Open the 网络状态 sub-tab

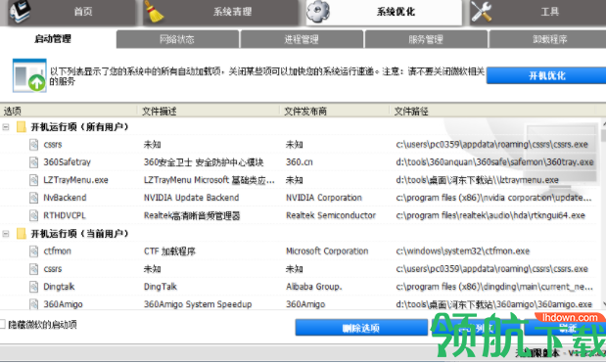(177, 39)
